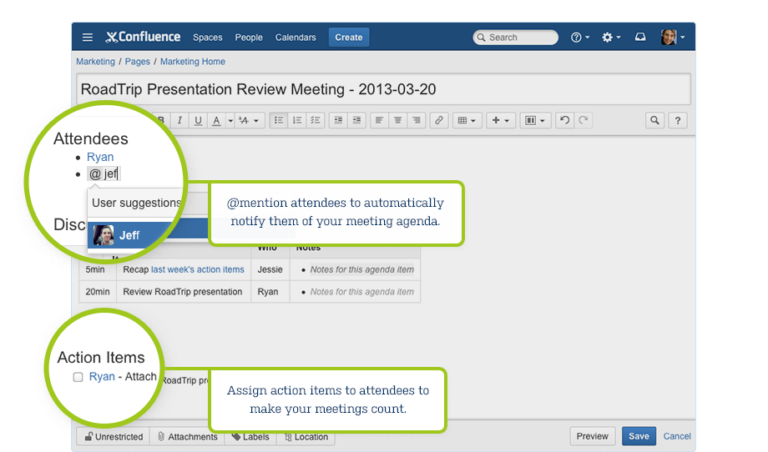Apply the text color A button

(x=216, y=120)
